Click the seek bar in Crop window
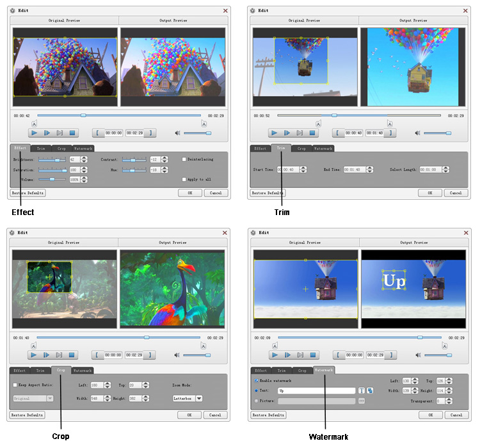 tap(118, 337)
